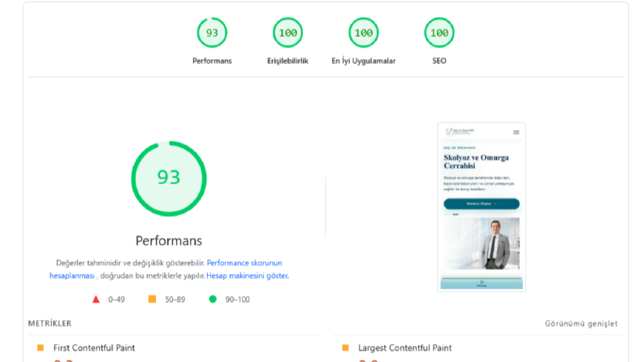The width and height of the screenshot is (644, 362).
Task: Click the SEO 100 score gauge
Action: (439, 32)
